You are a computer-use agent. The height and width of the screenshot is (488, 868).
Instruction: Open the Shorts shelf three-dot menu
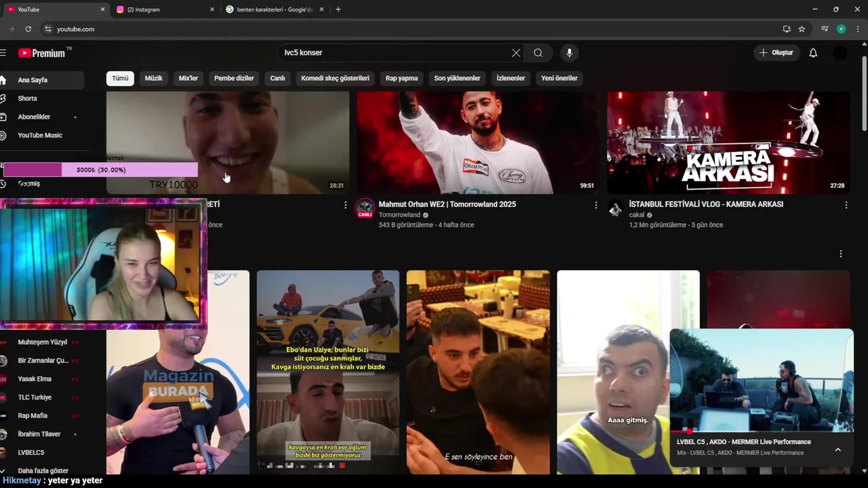point(841,253)
